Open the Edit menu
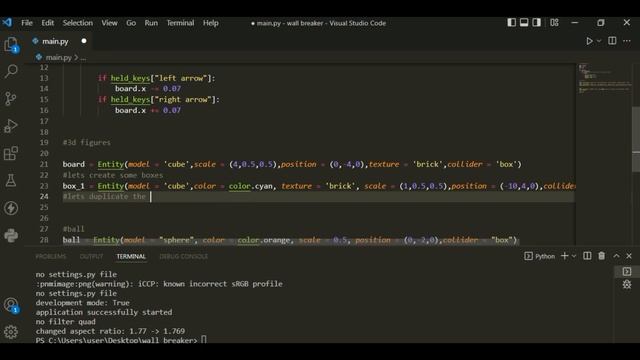The image size is (640, 360). (48, 23)
